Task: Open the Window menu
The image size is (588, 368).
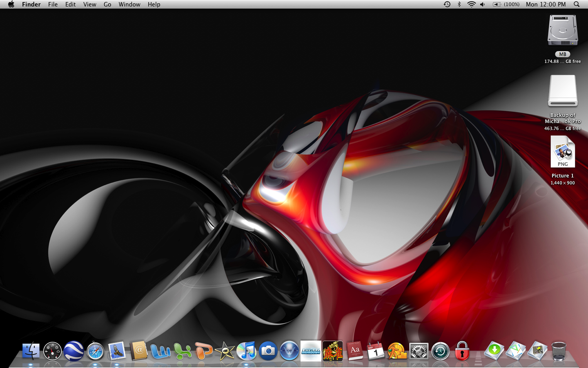Action: (x=129, y=4)
